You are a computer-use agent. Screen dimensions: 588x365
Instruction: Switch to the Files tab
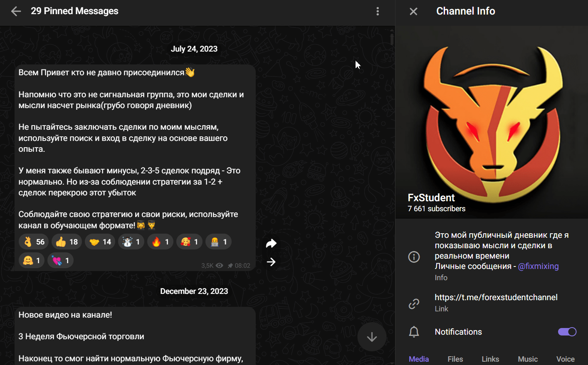[455, 359]
